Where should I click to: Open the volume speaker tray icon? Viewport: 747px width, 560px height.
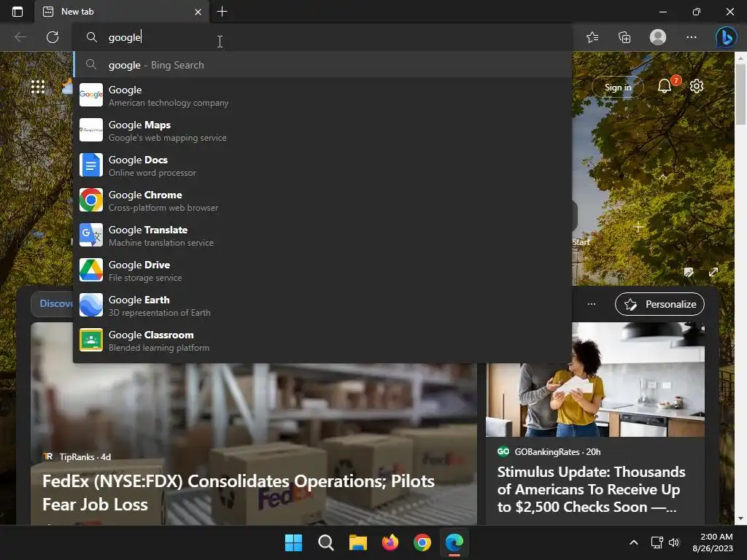673,542
